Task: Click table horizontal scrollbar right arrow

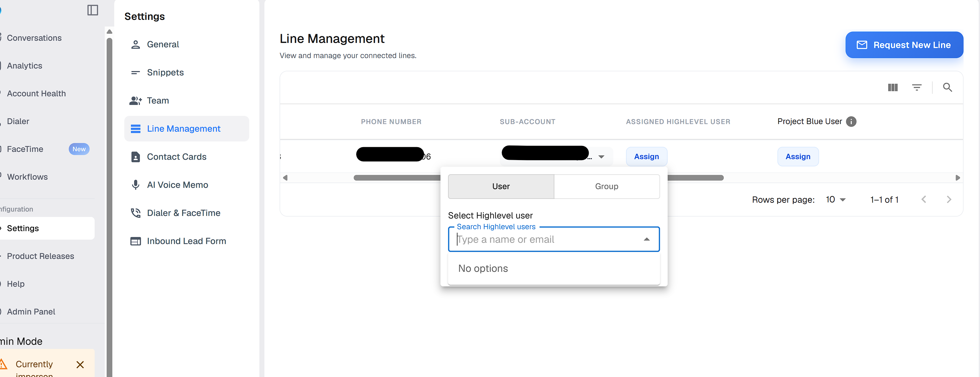Action: coord(957,178)
